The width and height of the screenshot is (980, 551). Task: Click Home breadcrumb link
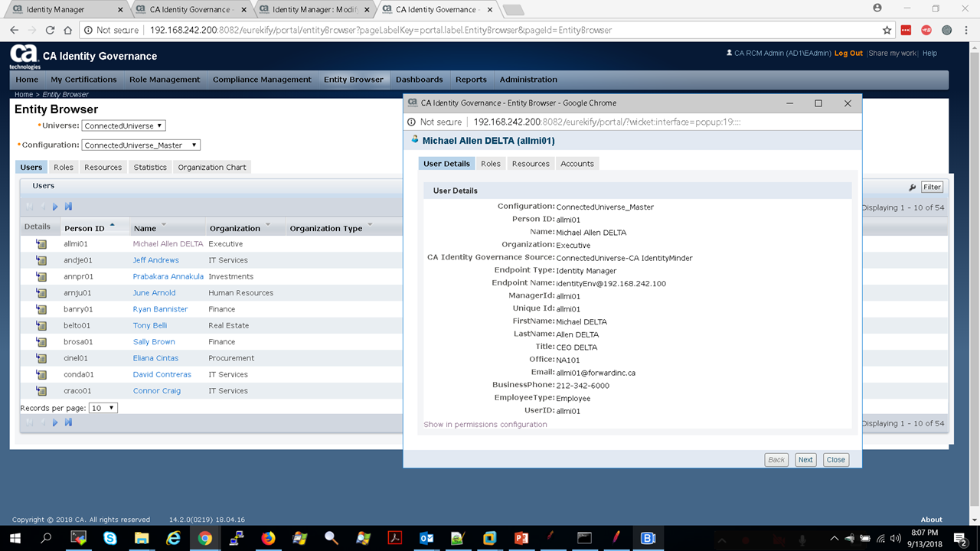point(24,95)
